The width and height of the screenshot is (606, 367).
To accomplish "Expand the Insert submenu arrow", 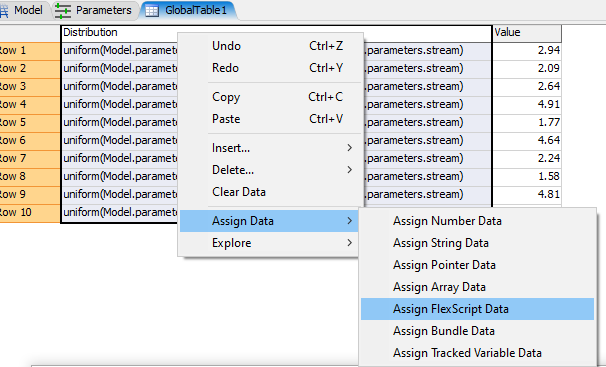I will pyautogui.click(x=349, y=148).
